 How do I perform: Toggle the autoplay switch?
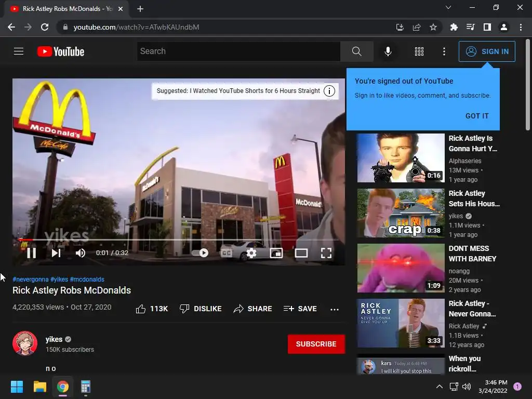tap(200, 253)
